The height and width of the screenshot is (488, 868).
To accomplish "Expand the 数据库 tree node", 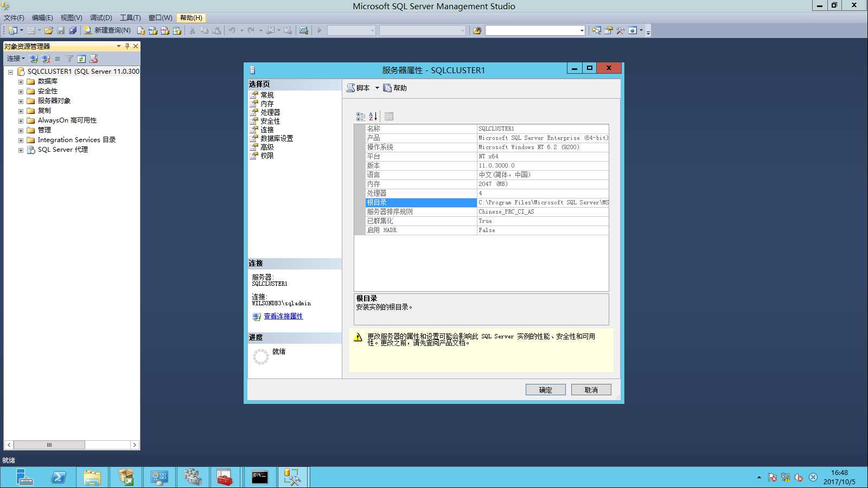I will [21, 82].
